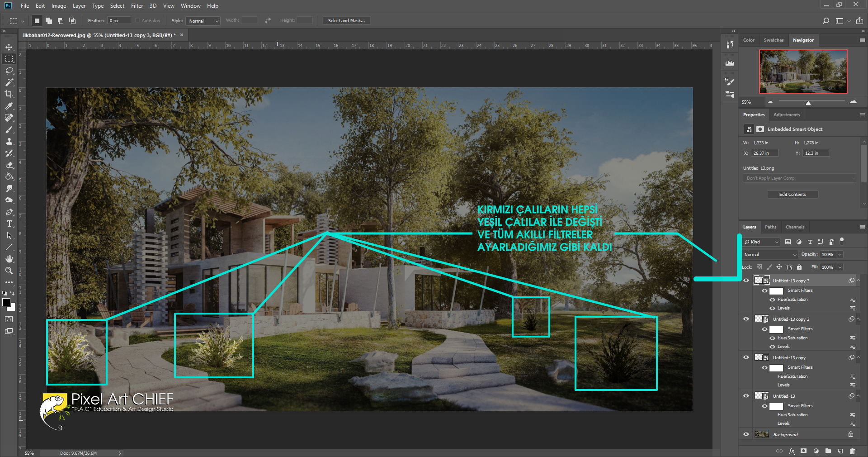Screen dimensions: 868x457
Task: Switch to the Adjustments tab
Action: [x=786, y=115]
